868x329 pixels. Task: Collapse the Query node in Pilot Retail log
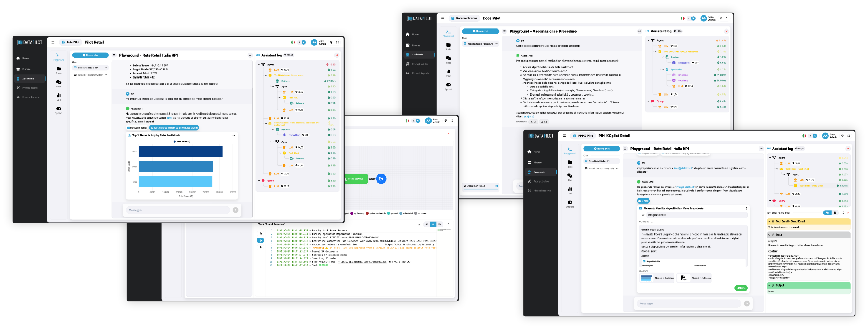[x=259, y=180]
